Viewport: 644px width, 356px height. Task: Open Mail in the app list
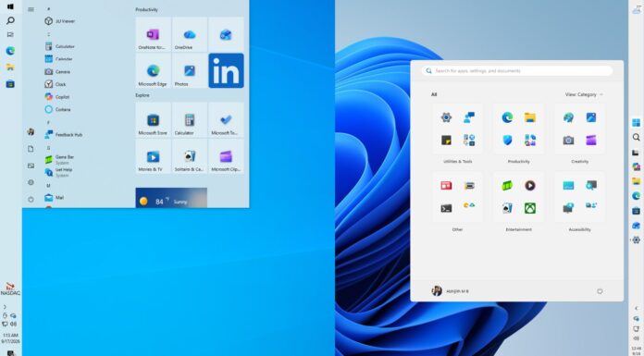point(55,198)
